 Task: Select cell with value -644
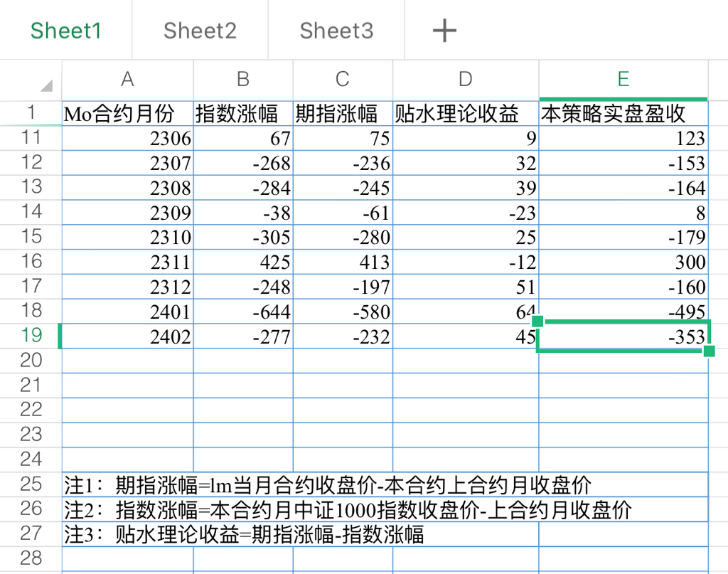pos(243,312)
